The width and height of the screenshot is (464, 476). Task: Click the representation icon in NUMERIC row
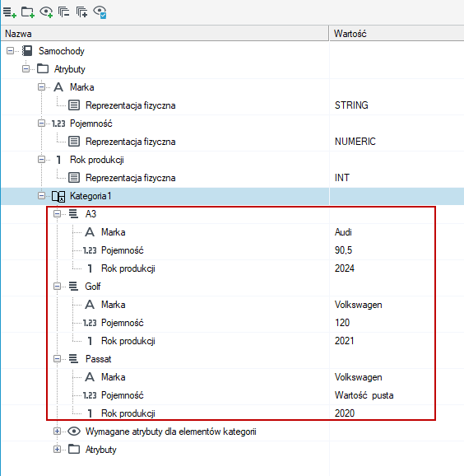[x=74, y=142]
